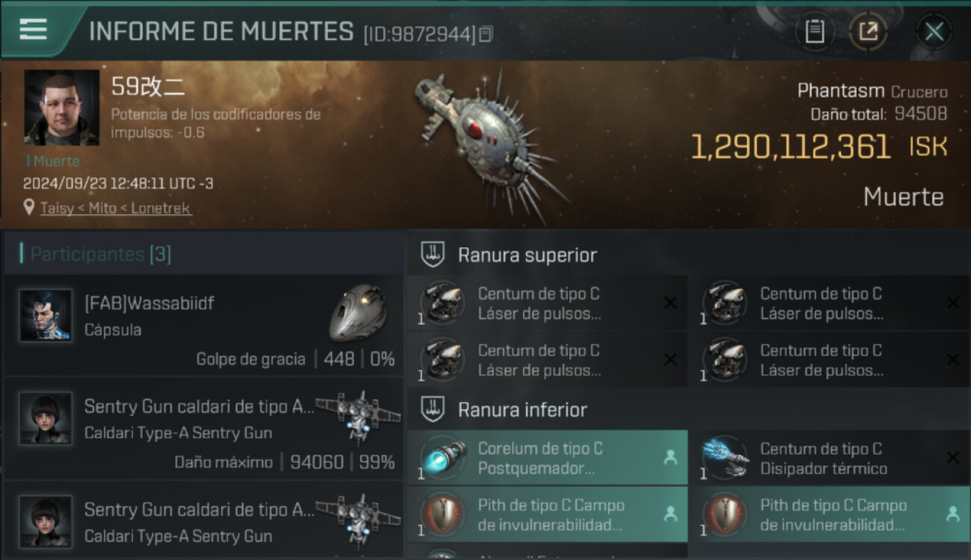Image resolution: width=971 pixels, height=560 pixels.
Task: Select the Ranura inferior section header
Action: pos(523,409)
